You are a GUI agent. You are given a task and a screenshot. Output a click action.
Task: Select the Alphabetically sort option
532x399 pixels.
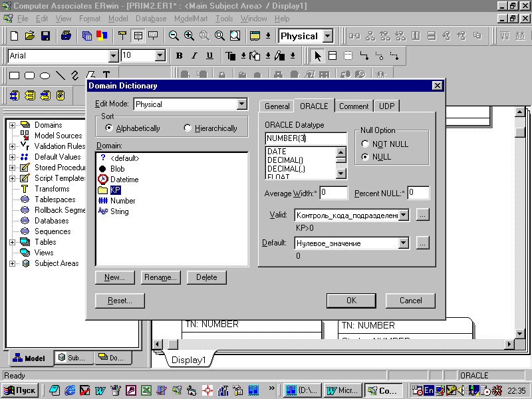click(x=108, y=128)
